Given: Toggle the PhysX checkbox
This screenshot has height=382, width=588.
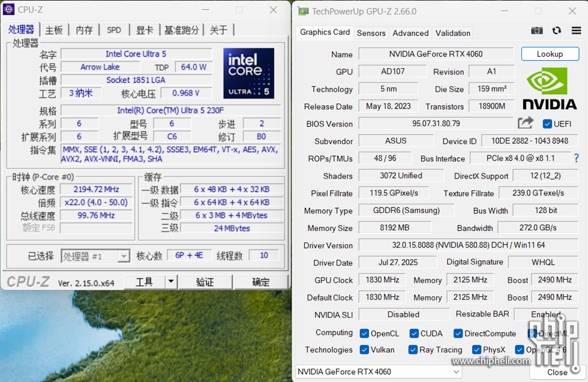Looking at the screenshot, I should point(476,350).
